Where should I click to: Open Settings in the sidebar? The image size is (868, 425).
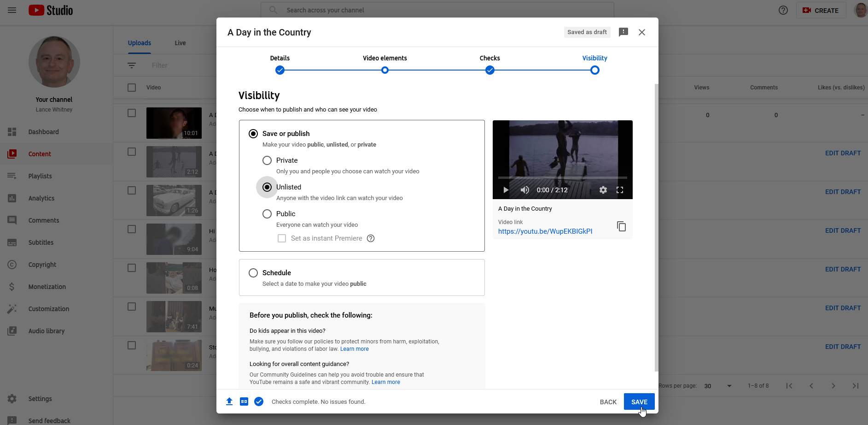click(56, 399)
